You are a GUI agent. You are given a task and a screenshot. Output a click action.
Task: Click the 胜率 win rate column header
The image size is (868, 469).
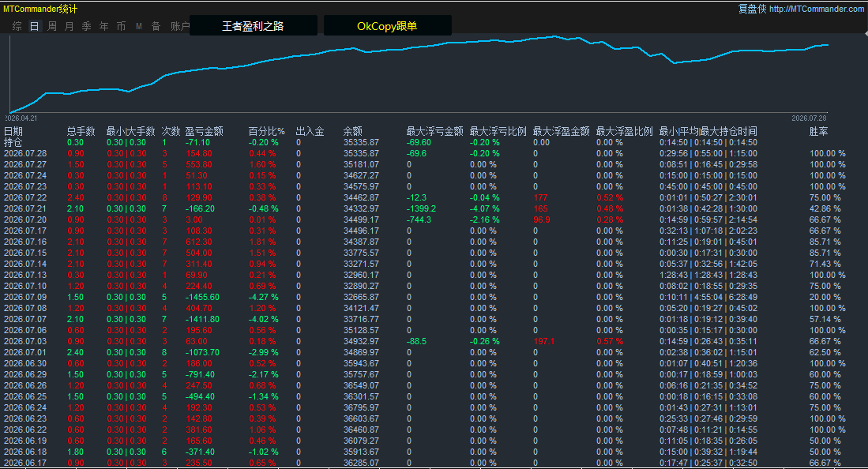(819, 131)
